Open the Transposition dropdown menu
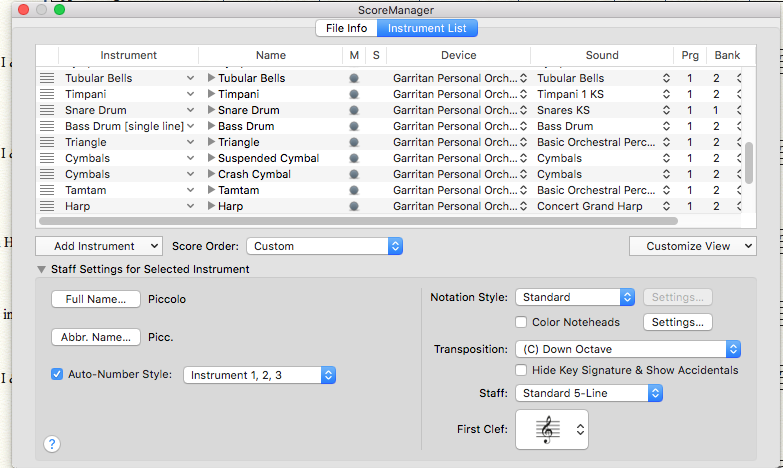 tap(628, 349)
